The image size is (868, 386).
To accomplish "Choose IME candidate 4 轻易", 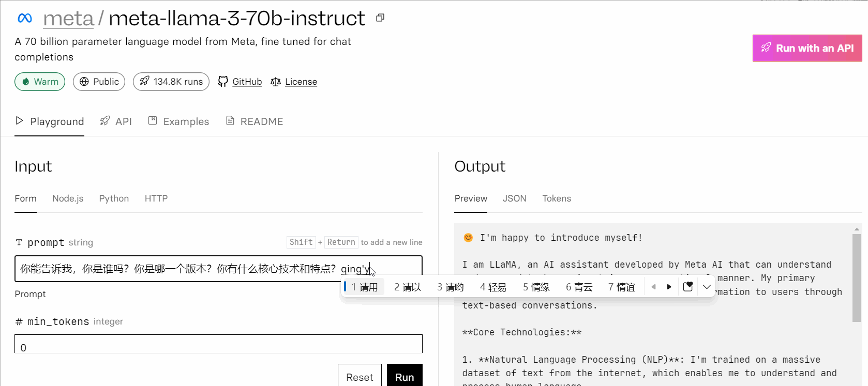I will pyautogui.click(x=493, y=287).
